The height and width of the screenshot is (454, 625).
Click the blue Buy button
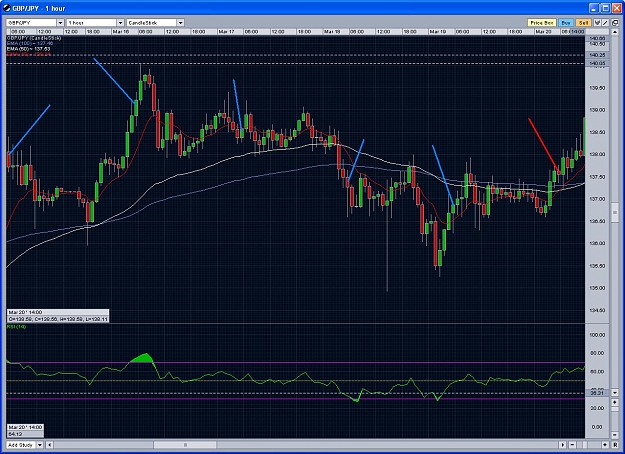[566, 23]
